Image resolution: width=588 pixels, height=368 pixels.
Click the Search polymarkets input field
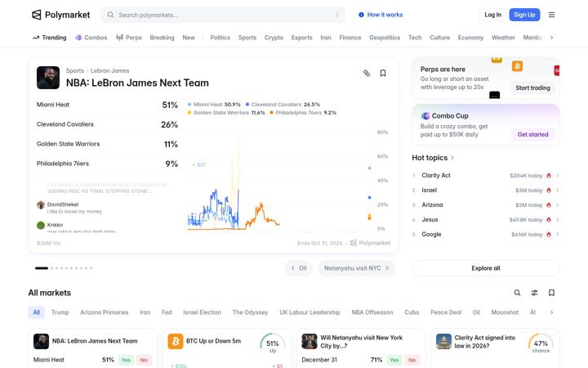[223, 15]
